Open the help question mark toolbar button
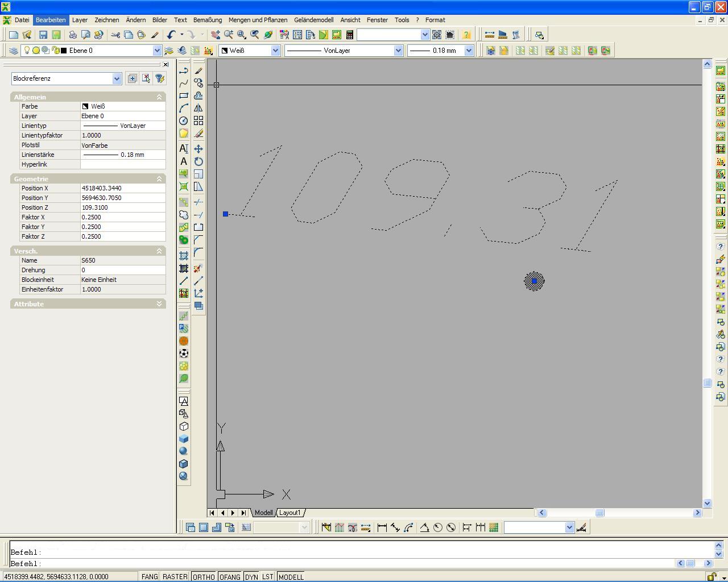 [466, 35]
